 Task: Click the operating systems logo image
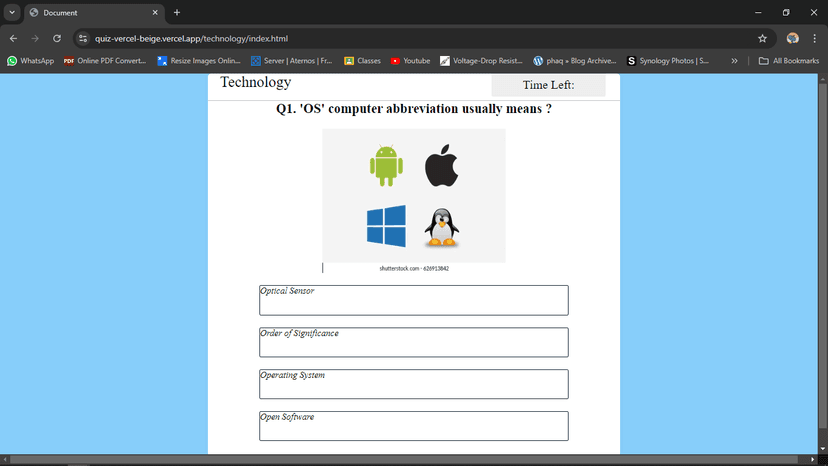pos(413,196)
